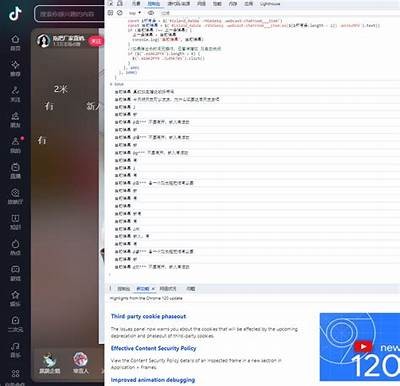Switch to the Performance tab in DevTools
Screen dimensions: 400x386
point(217,4)
